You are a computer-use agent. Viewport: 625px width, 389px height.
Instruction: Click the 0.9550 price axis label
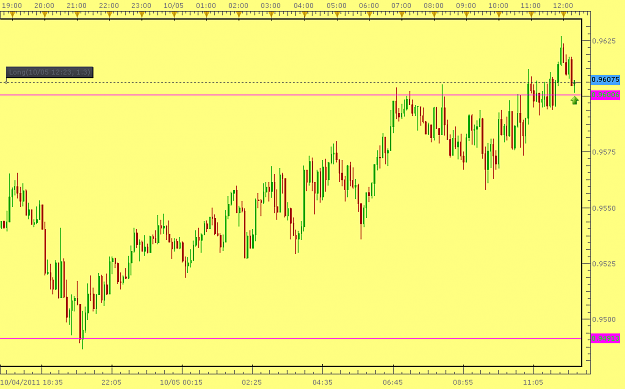tap(604, 208)
